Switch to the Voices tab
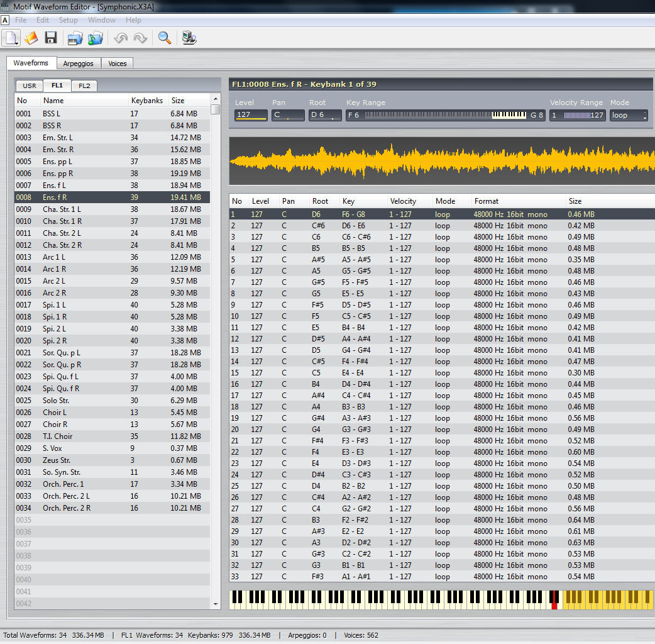The width and height of the screenshot is (655, 644). 118,64
